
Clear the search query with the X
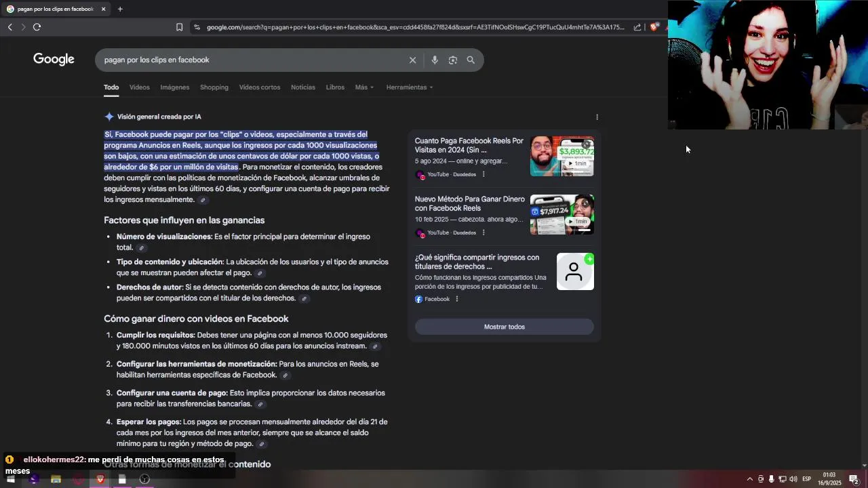(x=412, y=60)
